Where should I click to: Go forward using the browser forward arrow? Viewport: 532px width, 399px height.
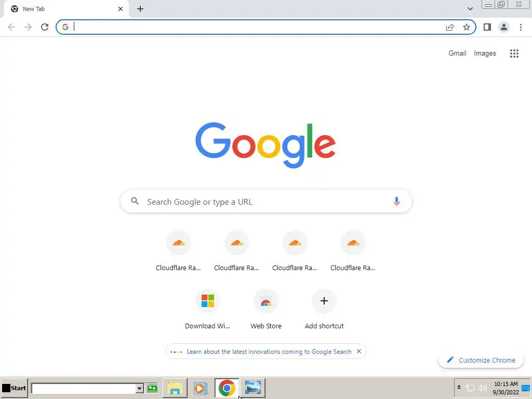click(x=28, y=27)
